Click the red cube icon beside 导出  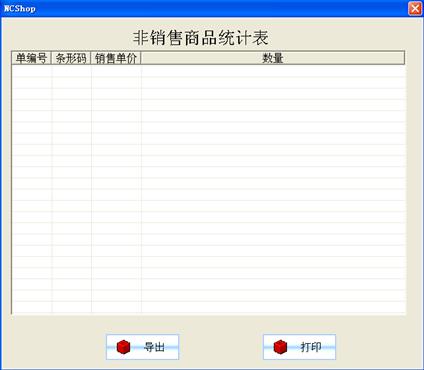123,347
